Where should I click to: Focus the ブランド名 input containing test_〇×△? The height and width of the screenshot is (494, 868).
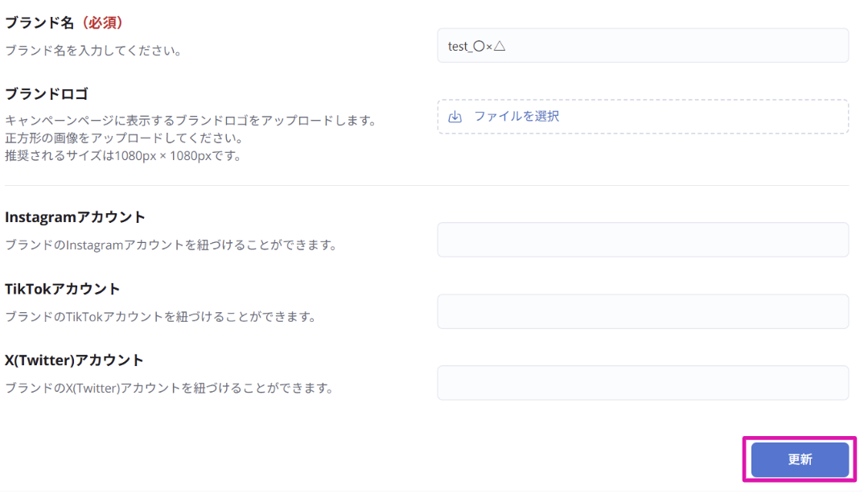click(642, 46)
